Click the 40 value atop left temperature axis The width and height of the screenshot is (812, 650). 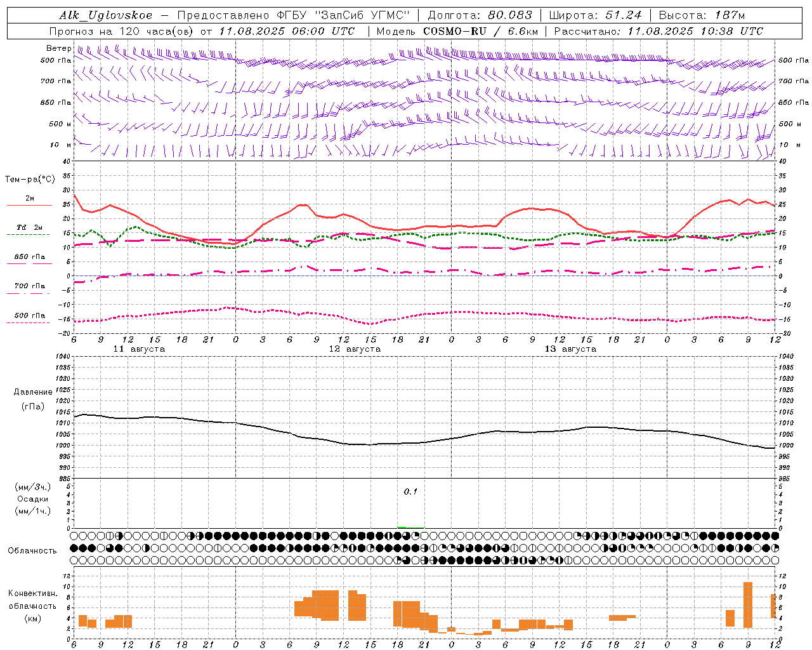[x=66, y=161]
